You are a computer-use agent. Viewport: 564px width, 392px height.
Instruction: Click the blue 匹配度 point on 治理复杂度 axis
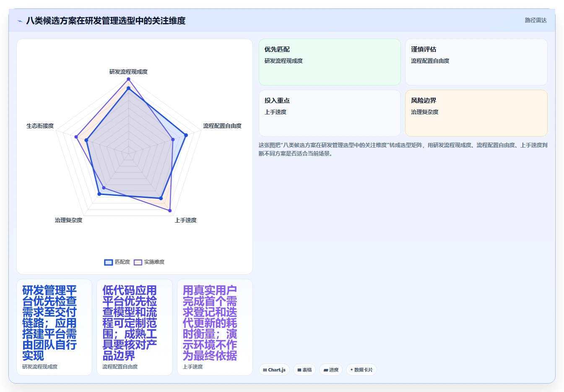point(99,194)
